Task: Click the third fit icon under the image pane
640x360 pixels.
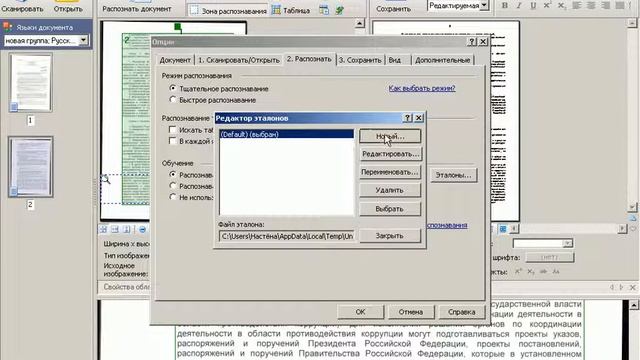Action: [x=127, y=229]
